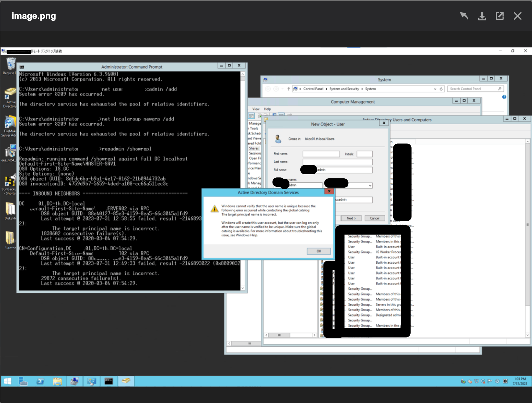
Task: Go up one level in System window
Action: click(x=289, y=89)
